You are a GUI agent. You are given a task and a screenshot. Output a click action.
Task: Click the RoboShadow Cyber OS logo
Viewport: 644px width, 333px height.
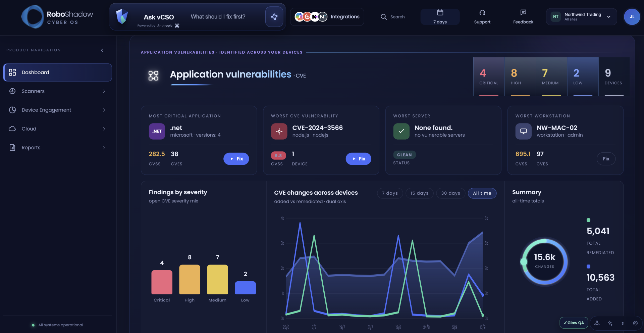[x=57, y=17]
